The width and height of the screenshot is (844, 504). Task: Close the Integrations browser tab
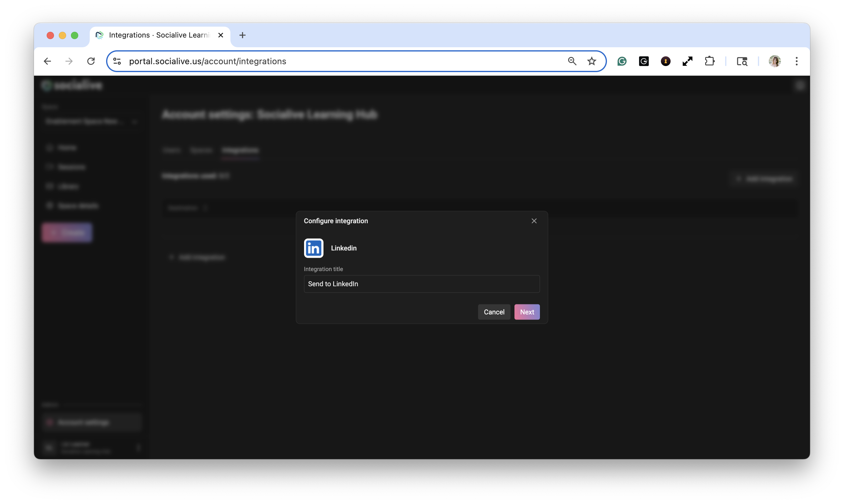221,35
